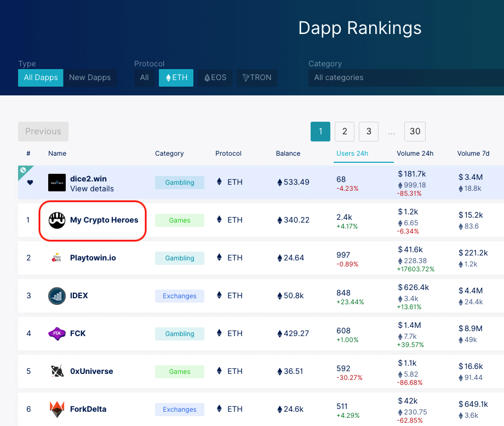This screenshot has width=504, height=426.
Task: Open My Crypto Heroes dapp page
Action: click(x=104, y=220)
